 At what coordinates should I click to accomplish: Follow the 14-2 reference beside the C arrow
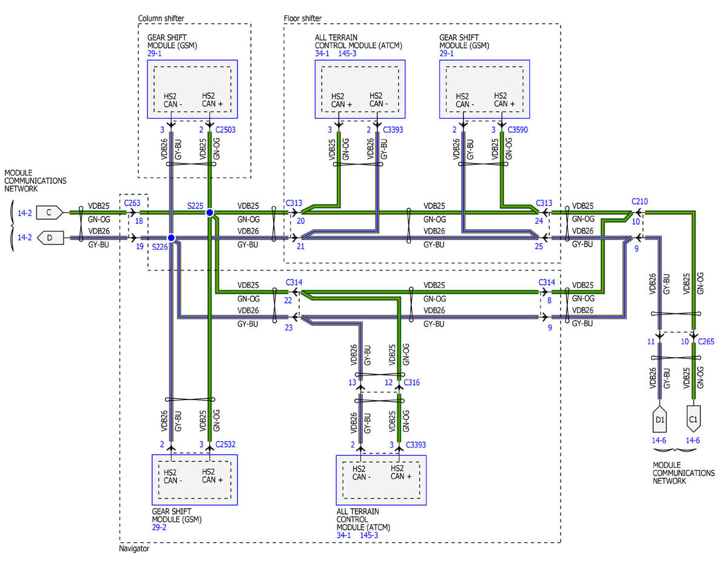pyautogui.click(x=25, y=213)
